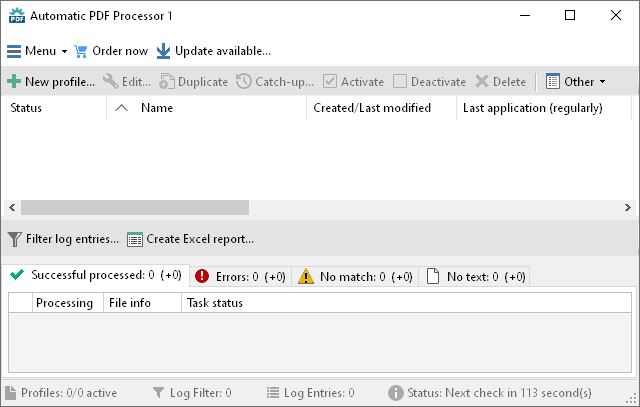Click the Created/Last modified column header

[x=372, y=108]
